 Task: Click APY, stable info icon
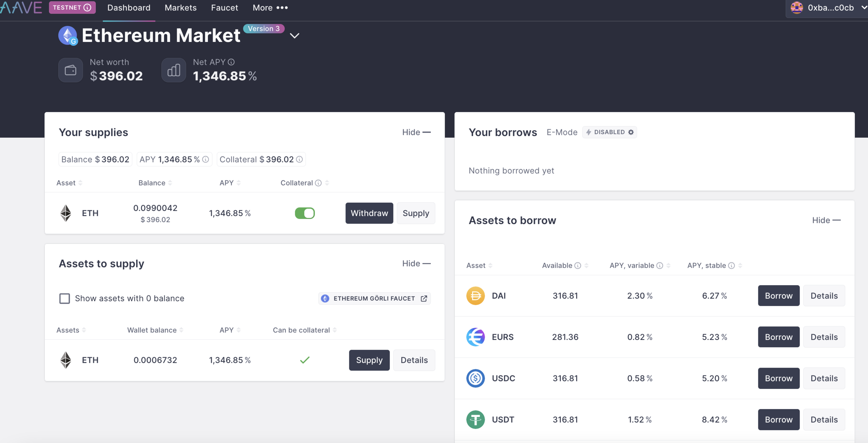732,266
